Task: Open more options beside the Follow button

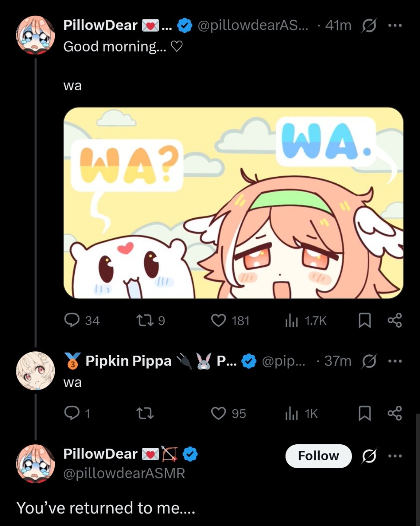Action: tap(395, 456)
